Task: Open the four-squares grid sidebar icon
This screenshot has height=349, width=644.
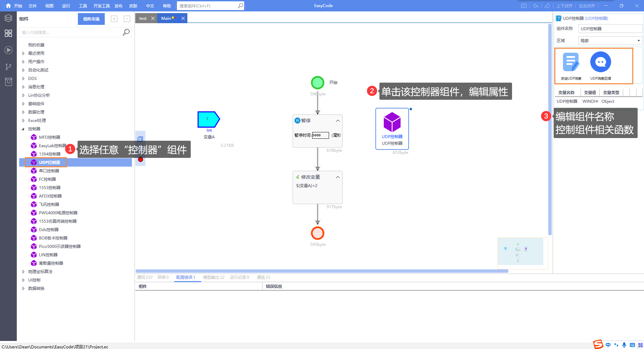Action: 8,33
